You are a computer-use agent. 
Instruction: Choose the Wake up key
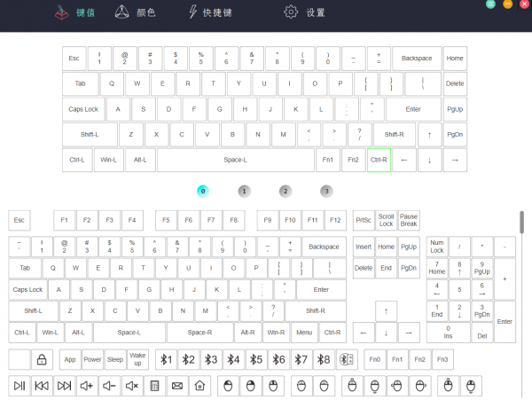tap(137, 359)
